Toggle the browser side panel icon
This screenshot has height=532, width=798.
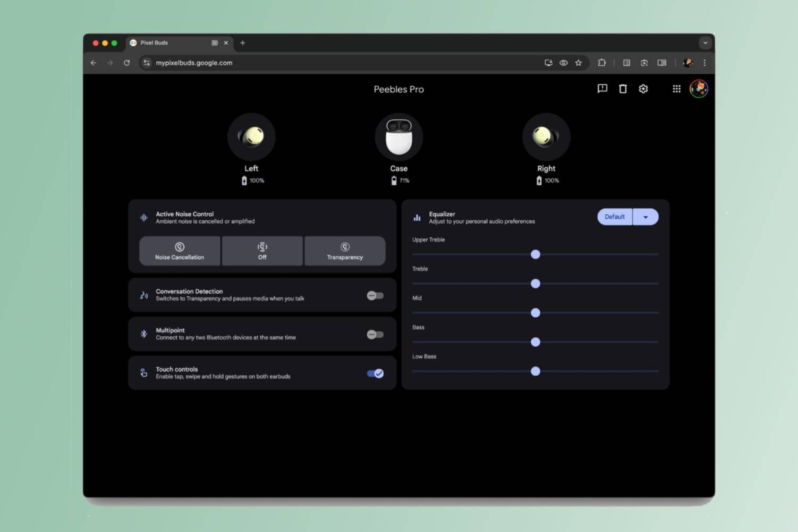pos(662,63)
